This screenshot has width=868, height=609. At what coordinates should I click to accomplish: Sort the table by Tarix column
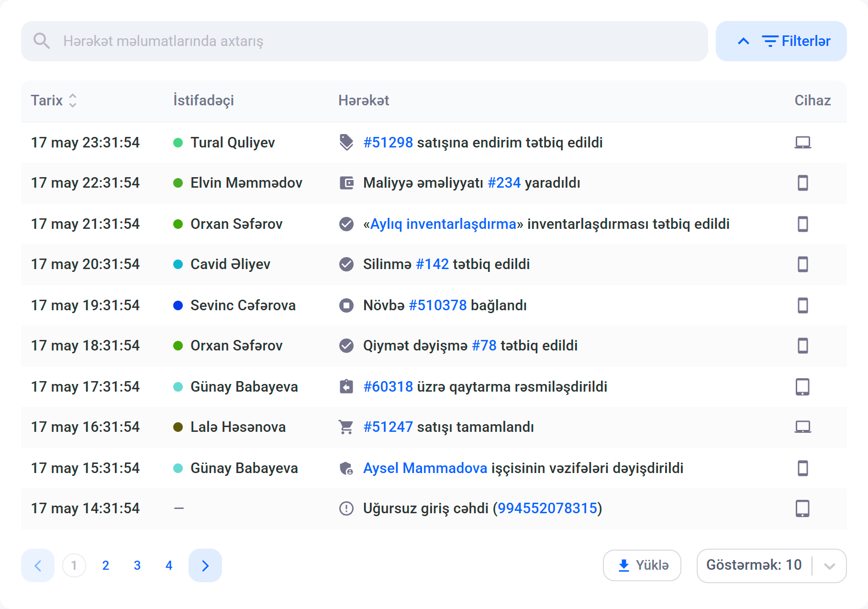54,101
